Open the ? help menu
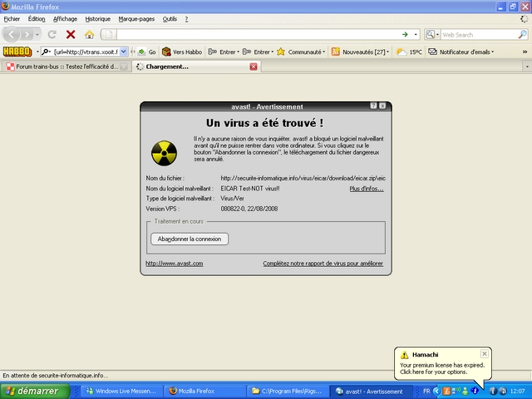This screenshot has width=532, height=399. 186,19
